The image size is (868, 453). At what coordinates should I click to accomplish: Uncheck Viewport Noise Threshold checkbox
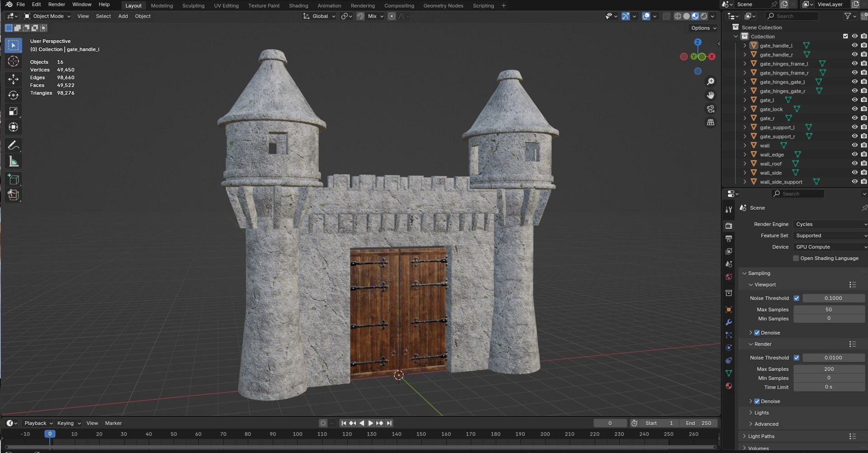click(797, 298)
